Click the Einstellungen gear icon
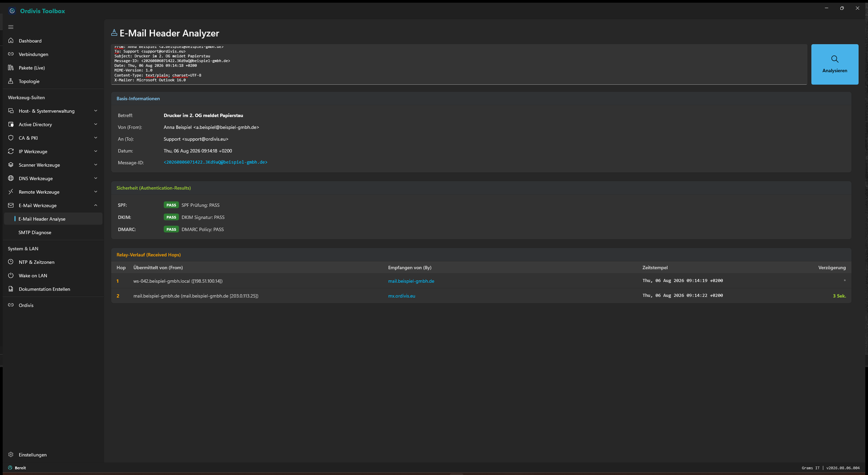 (11, 455)
